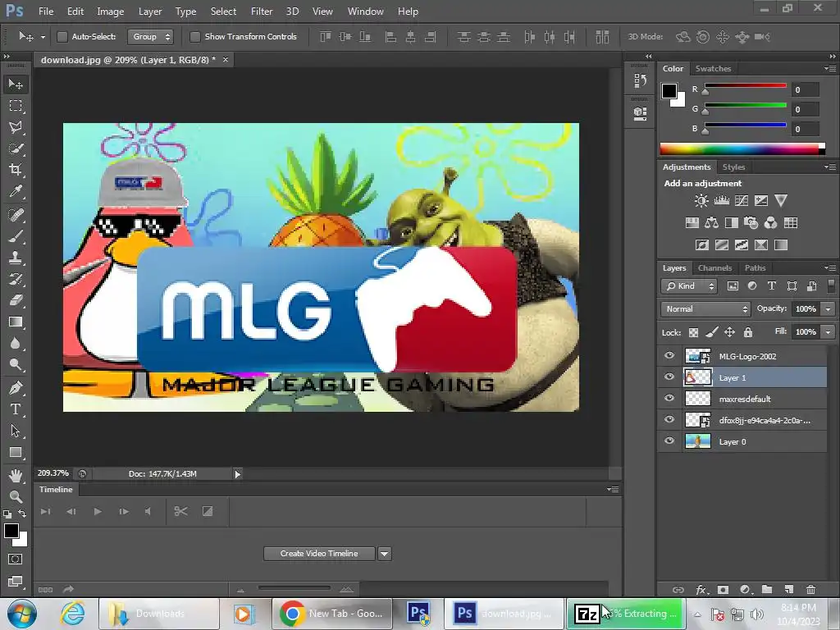Open the Layer menu
The image size is (840, 630).
(x=150, y=11)
